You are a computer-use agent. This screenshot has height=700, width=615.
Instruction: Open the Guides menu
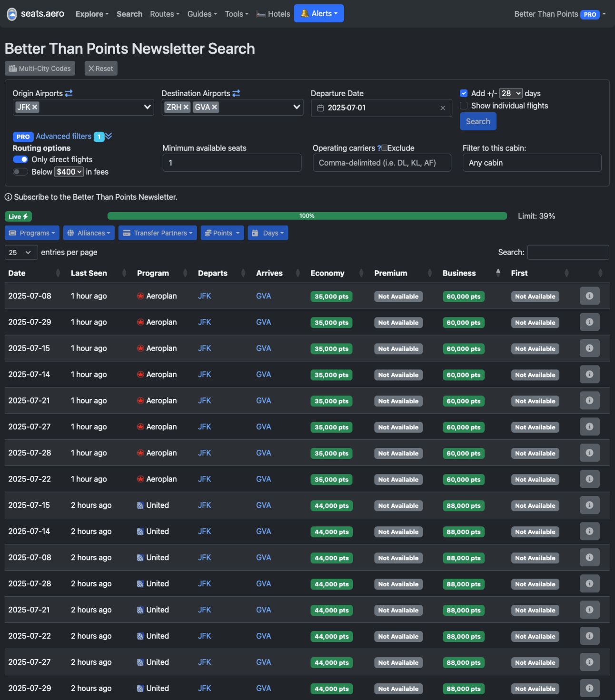(202, 14)
